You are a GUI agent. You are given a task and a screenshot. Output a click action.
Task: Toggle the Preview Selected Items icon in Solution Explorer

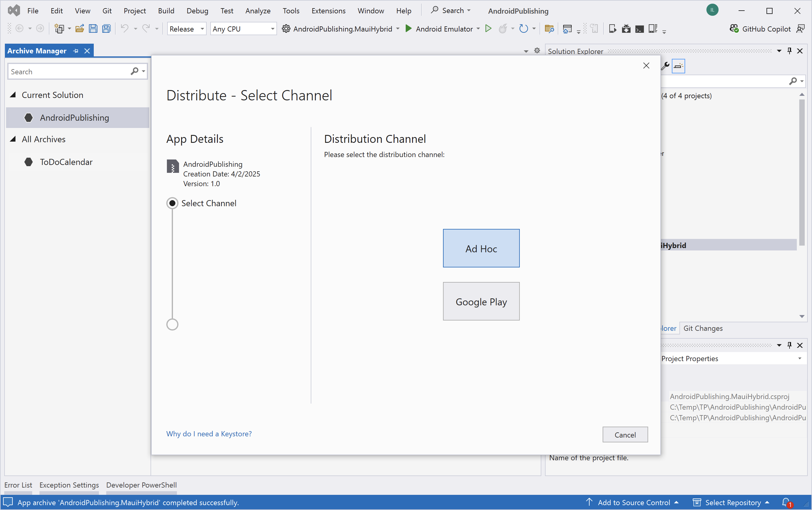pyautogui.click(x=678, y=66)
